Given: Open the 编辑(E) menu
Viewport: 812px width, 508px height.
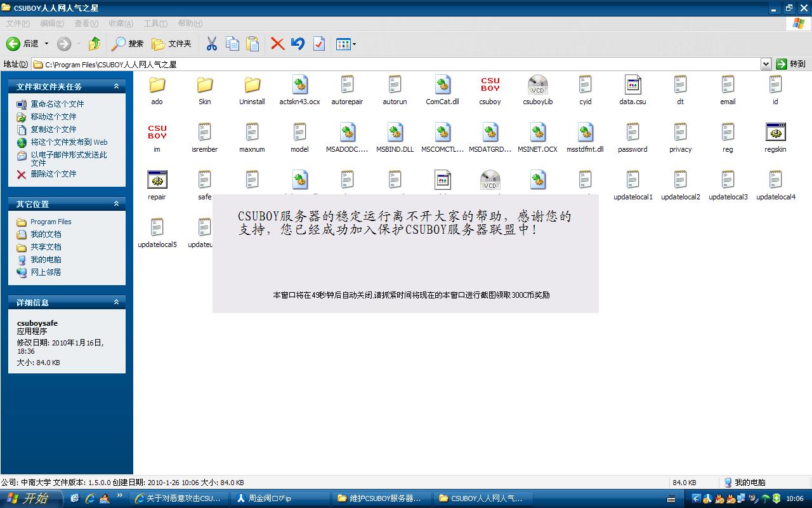Looking at the screenshot, I should click(x=52, y=23).
